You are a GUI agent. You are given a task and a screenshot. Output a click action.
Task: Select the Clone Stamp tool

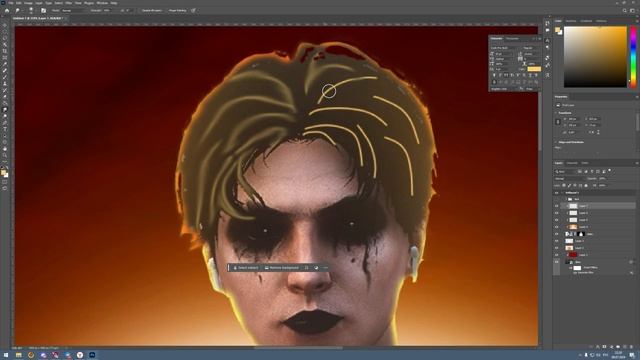pos(5,84)
